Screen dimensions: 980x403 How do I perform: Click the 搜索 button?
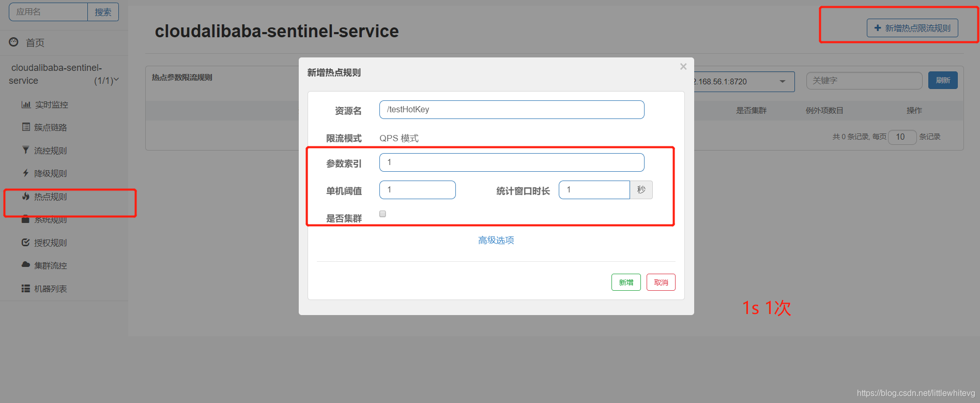coord(103,12)
